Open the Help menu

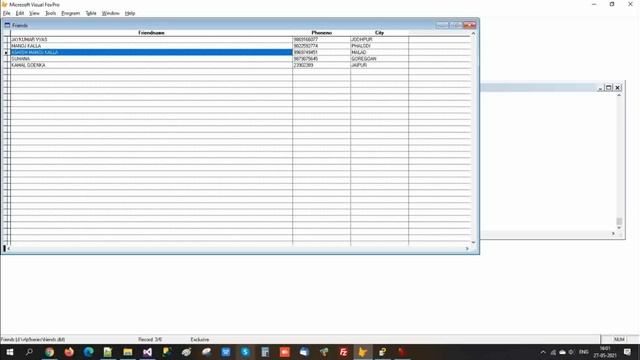pos(130,13)
